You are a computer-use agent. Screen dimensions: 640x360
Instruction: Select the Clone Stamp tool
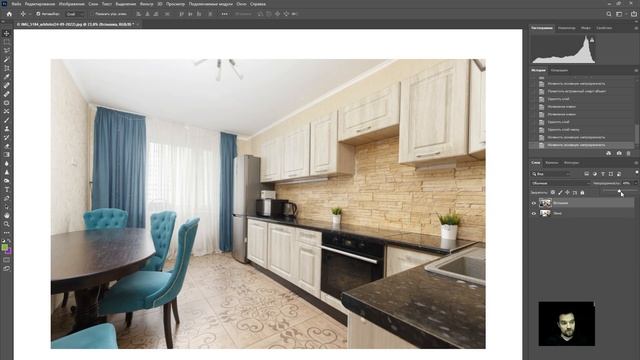7,129
